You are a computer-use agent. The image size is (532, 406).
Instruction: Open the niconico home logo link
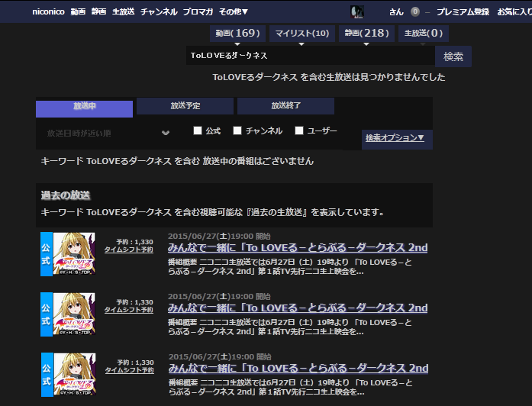pyautogui.click(x=48, y=11)
